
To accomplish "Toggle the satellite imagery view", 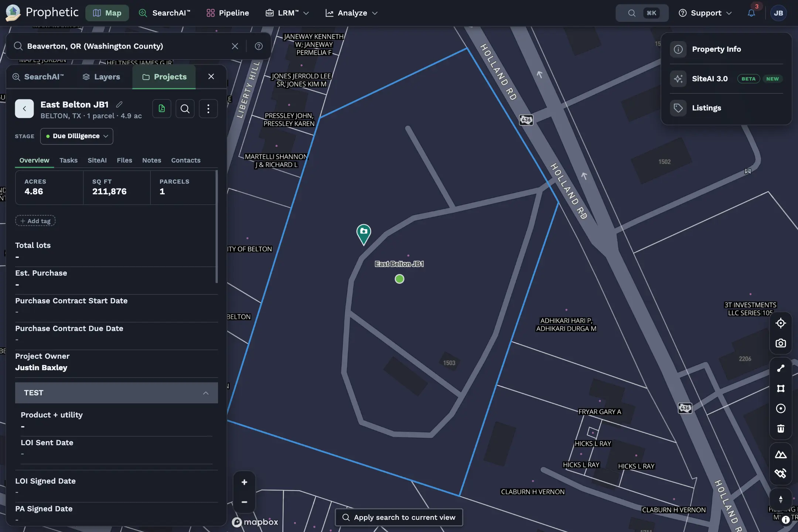I will 781,474.
